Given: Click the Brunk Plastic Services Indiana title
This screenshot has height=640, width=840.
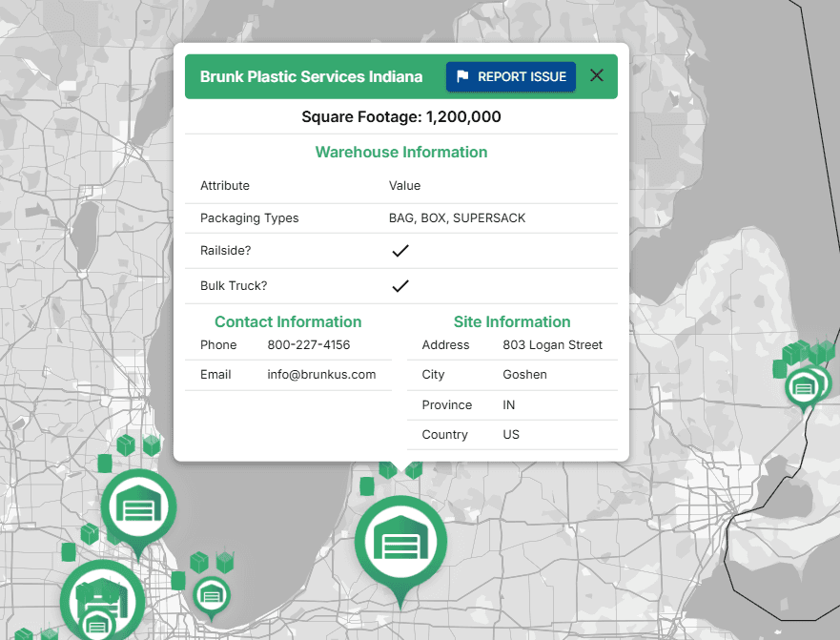Looking at the screenshot, I should click(x=311, y=76).
